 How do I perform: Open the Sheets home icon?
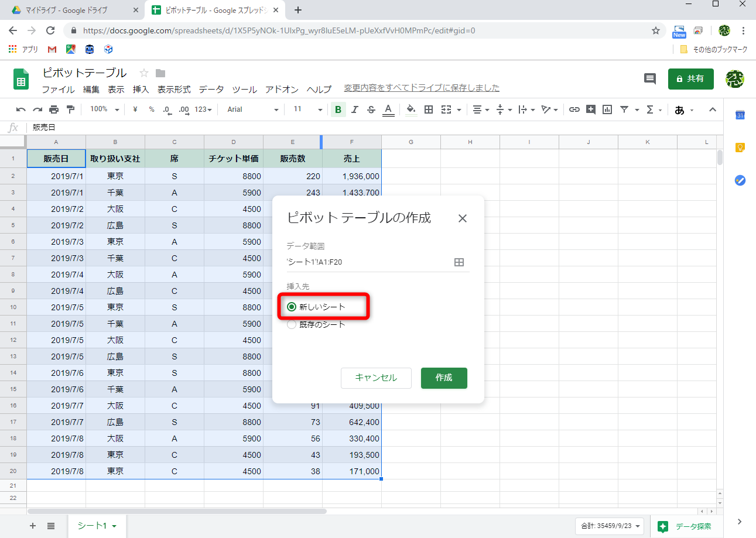tap(22, 80)
